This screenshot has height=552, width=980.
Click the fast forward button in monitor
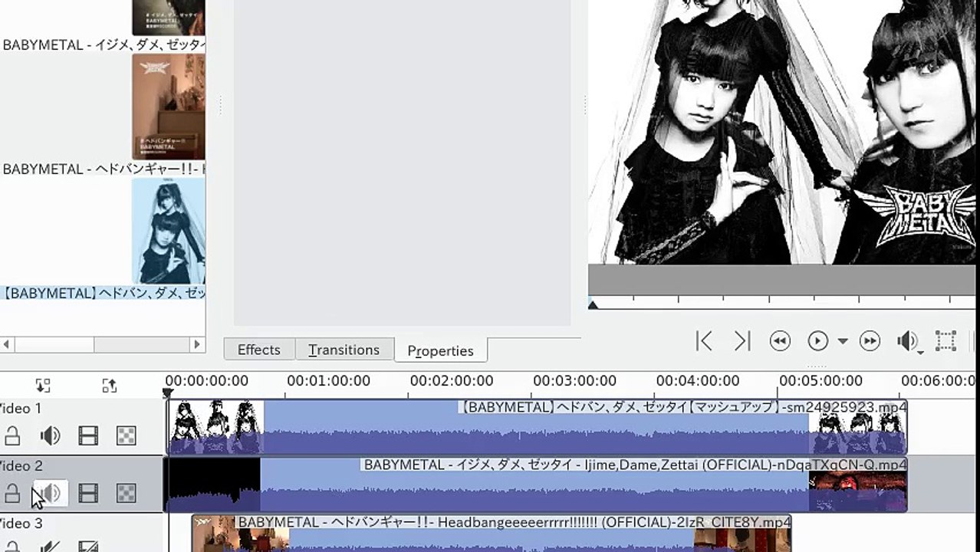click(870, 341)
